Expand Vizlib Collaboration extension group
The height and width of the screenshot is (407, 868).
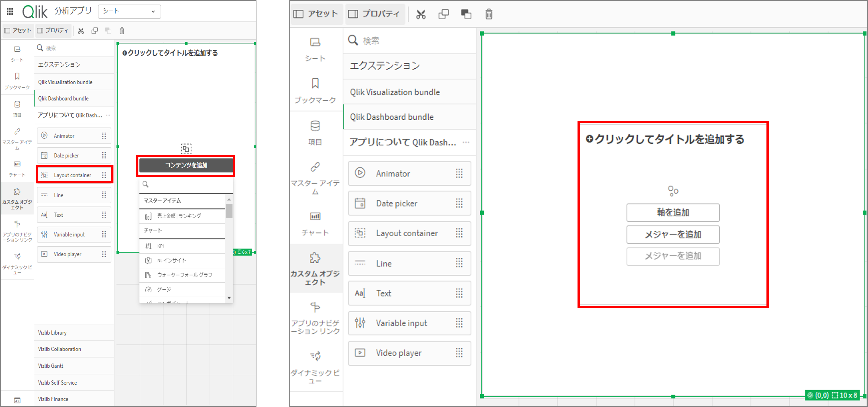pyautogui.click(x=74, y=349)
